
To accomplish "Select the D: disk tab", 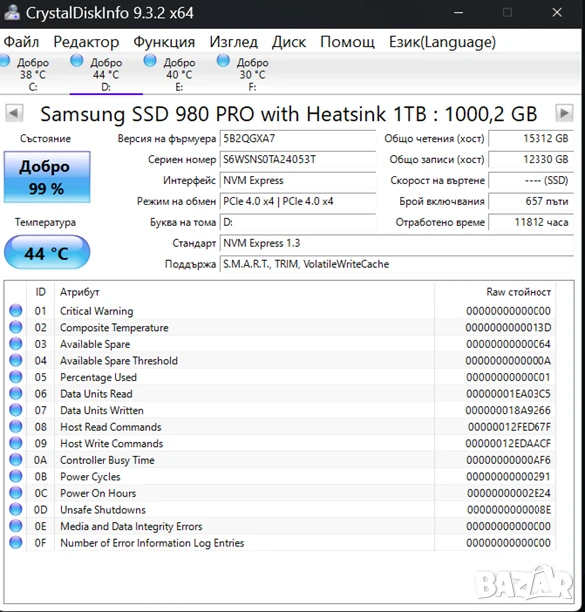I will 106,74.
